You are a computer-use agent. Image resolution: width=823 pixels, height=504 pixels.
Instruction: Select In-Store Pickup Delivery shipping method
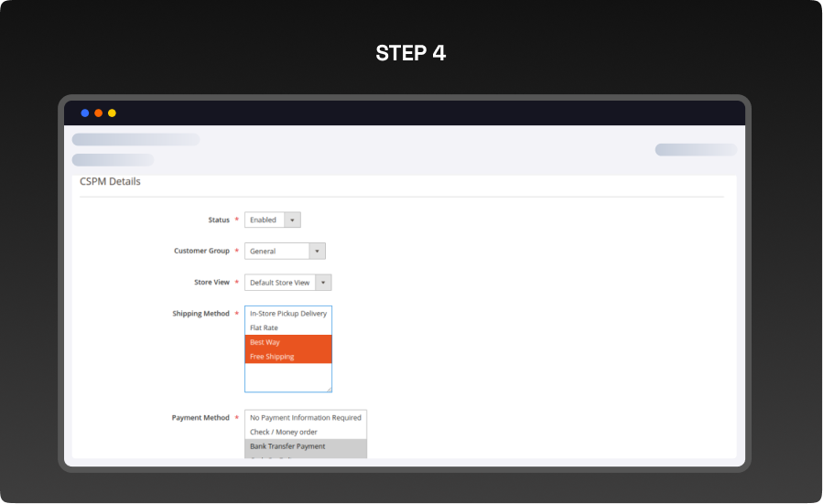(x=287, y=314)
